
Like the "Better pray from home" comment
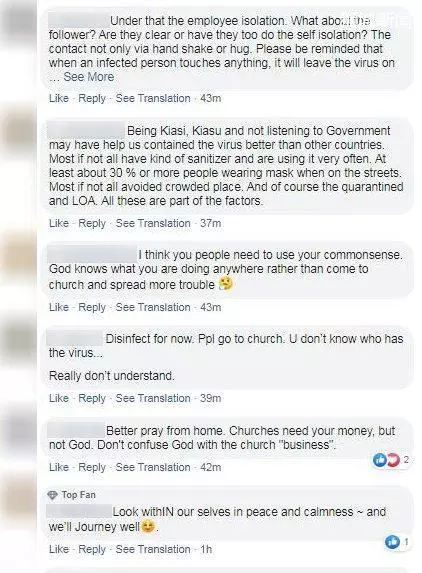point(59,467)
